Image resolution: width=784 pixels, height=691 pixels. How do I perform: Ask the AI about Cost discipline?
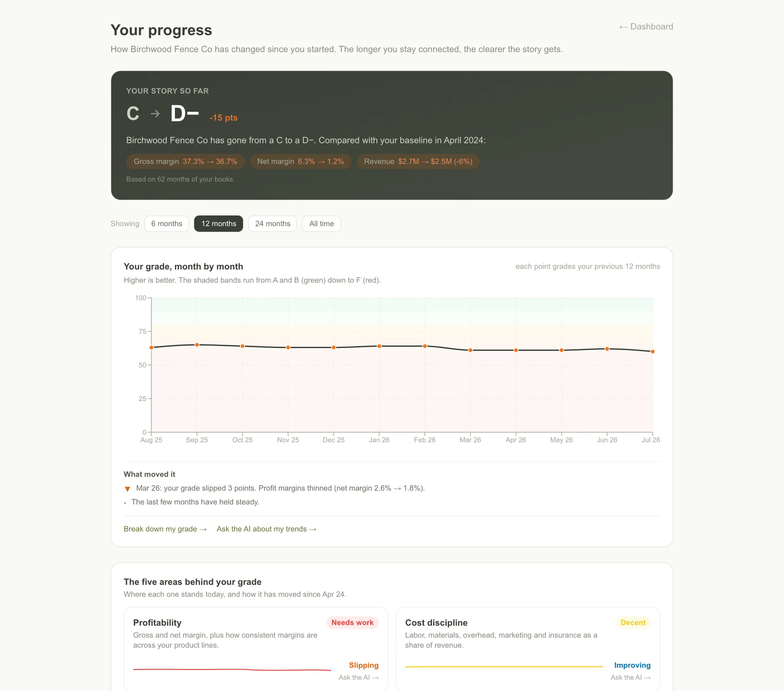[630, 677]
